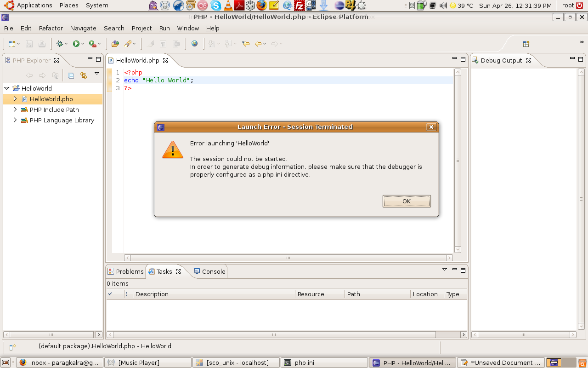This screenshot has width=588, height=368.
Task: Click the echo "Hello World" code line
Action: pyautogui.click(x=159, y=80)
